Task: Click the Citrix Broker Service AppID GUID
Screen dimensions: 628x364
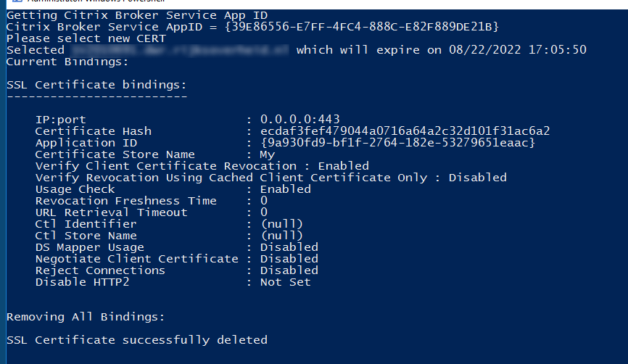Action: pos(362,27)
